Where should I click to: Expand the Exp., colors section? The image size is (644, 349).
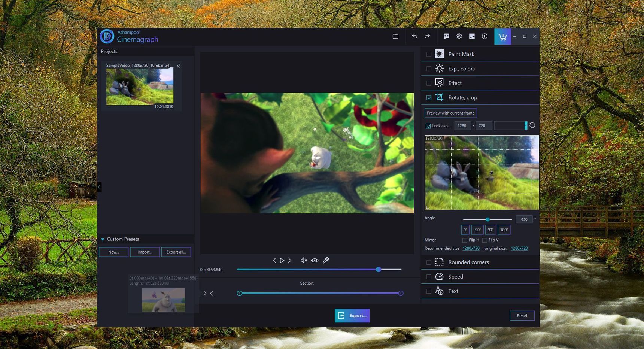(x=480, y=69)
